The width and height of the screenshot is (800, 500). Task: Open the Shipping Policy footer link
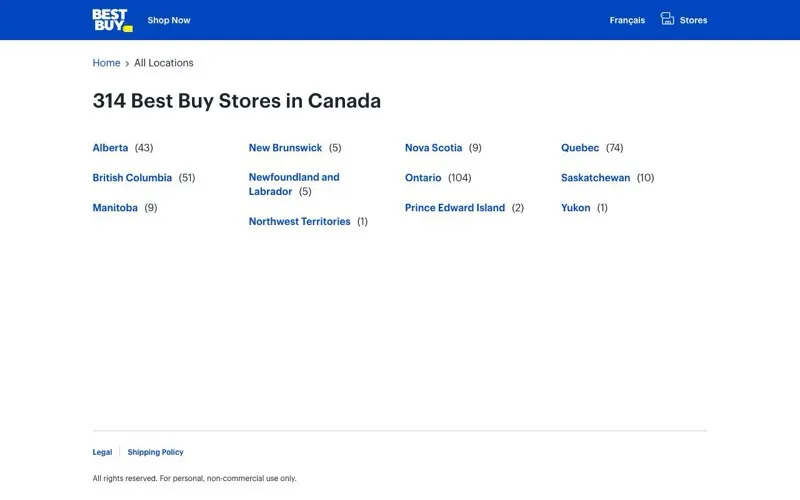coord(155,452)
